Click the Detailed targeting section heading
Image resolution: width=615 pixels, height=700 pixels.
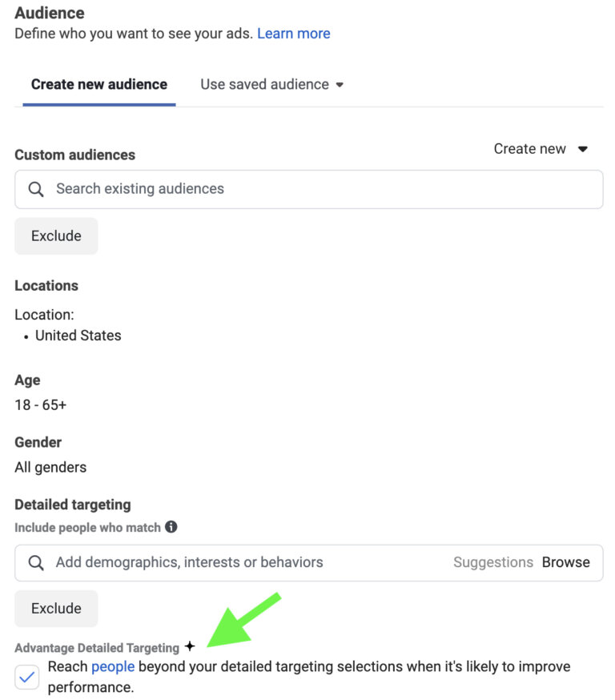tap(72, 505)
